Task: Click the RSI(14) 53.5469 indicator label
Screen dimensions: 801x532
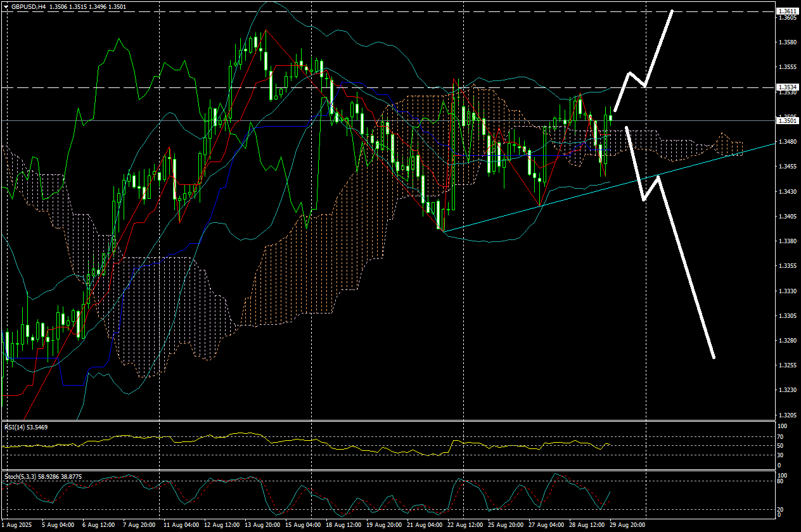Action: [25, 427]
